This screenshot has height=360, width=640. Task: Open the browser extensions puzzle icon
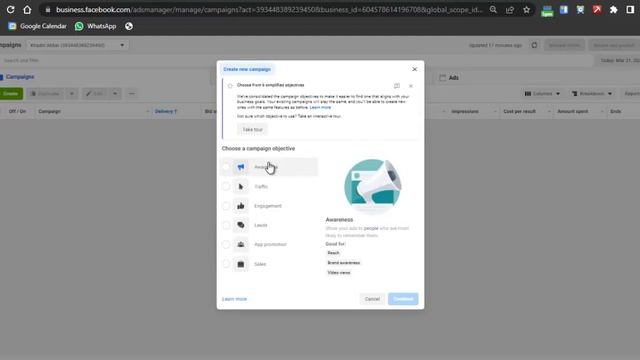tap(613, 9)
